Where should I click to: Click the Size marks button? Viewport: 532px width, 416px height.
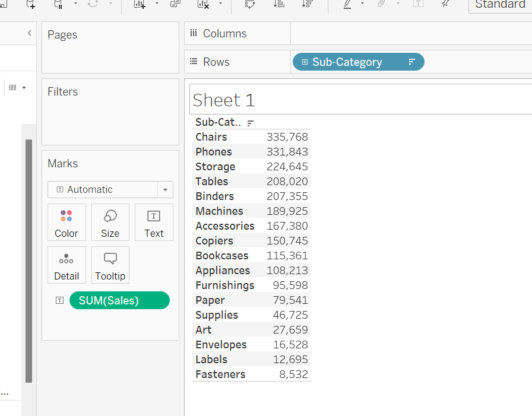point(110,222)
